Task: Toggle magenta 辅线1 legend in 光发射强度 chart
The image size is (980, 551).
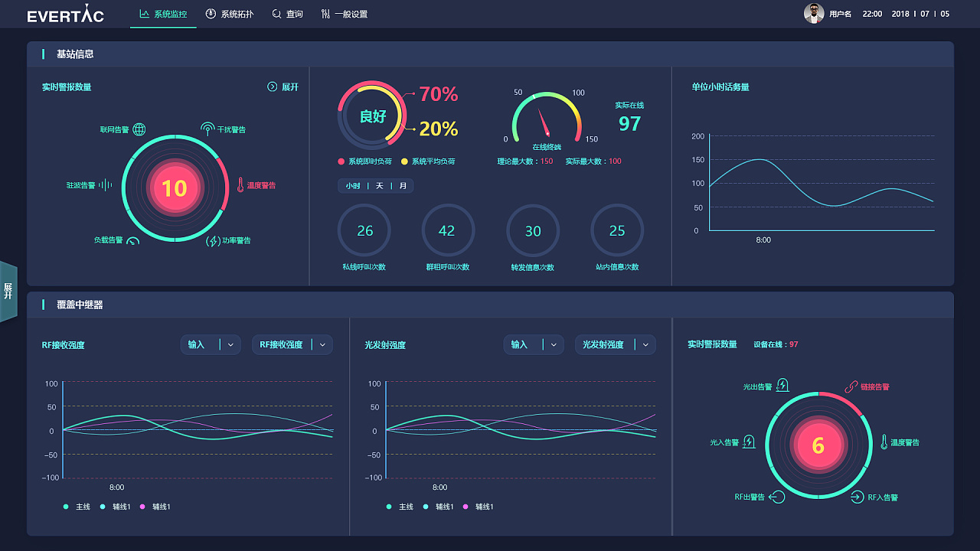Action: [479, 507]
